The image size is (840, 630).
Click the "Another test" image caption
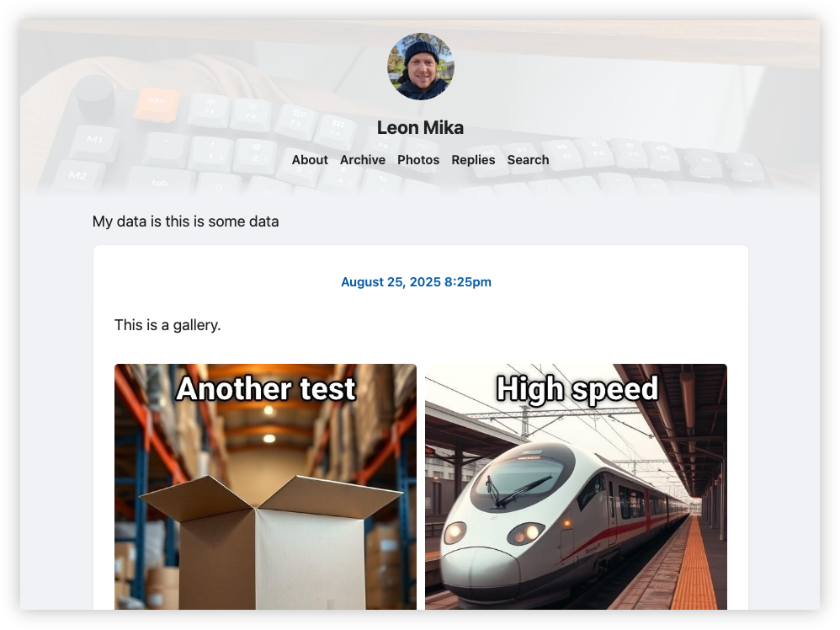(x=265, y=389)
